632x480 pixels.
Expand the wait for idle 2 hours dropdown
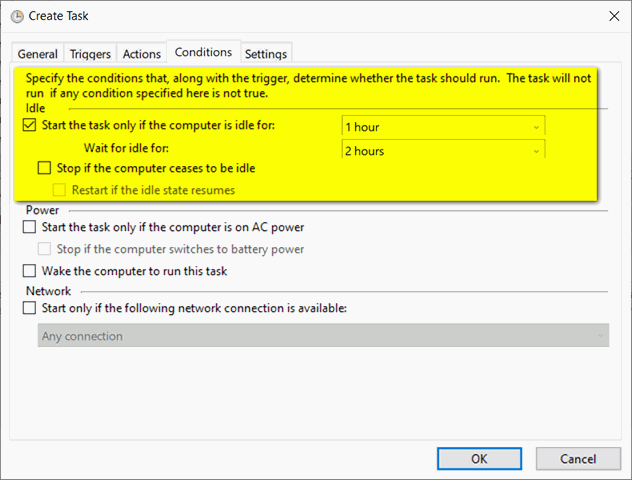[x=443, y=151]
